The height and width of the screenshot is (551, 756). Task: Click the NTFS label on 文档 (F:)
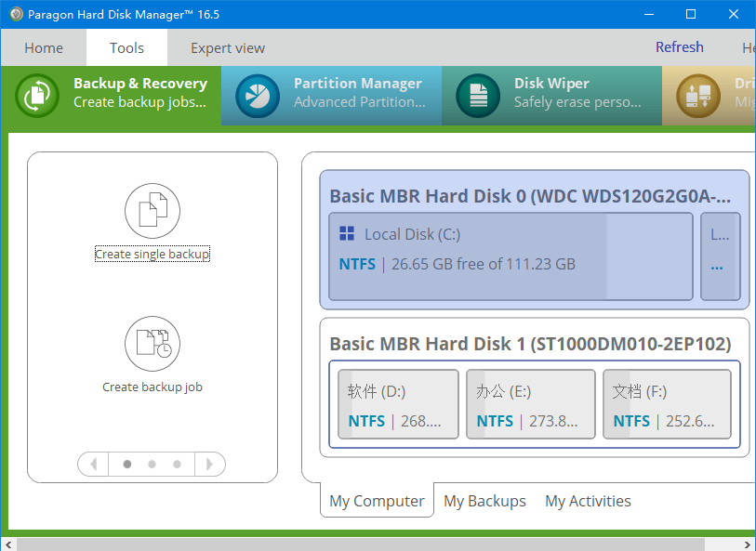pyautogui.click(x=631, y=421)
